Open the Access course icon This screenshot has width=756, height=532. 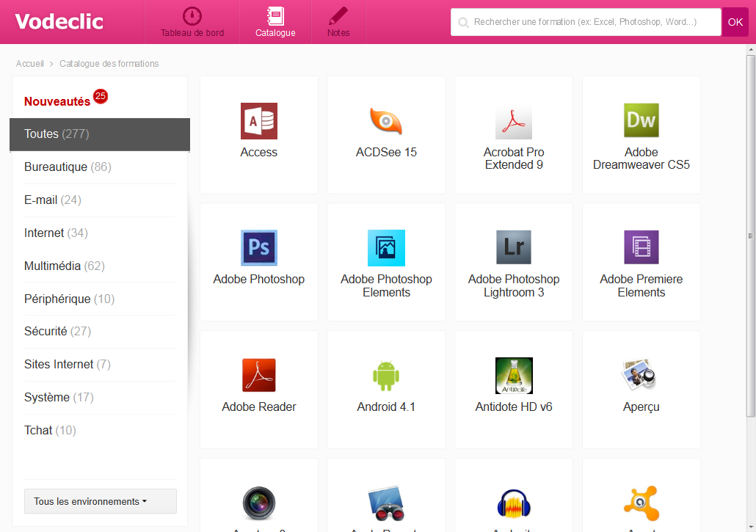[x=259, y=121]
